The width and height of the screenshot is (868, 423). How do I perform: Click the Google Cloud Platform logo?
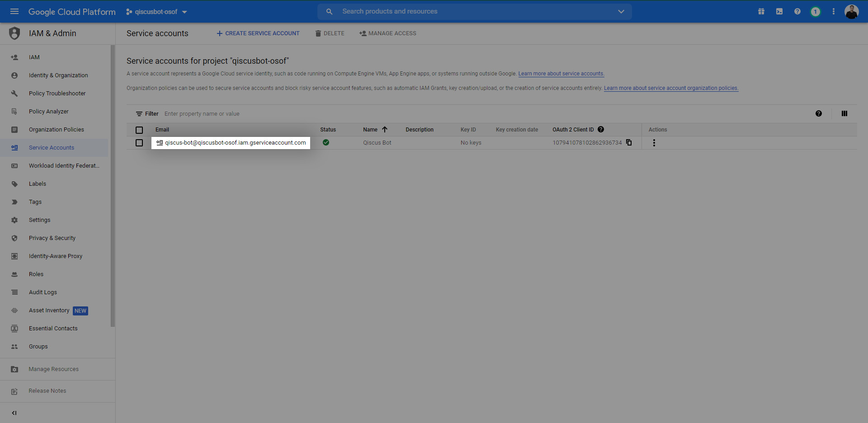pos(72,12)
